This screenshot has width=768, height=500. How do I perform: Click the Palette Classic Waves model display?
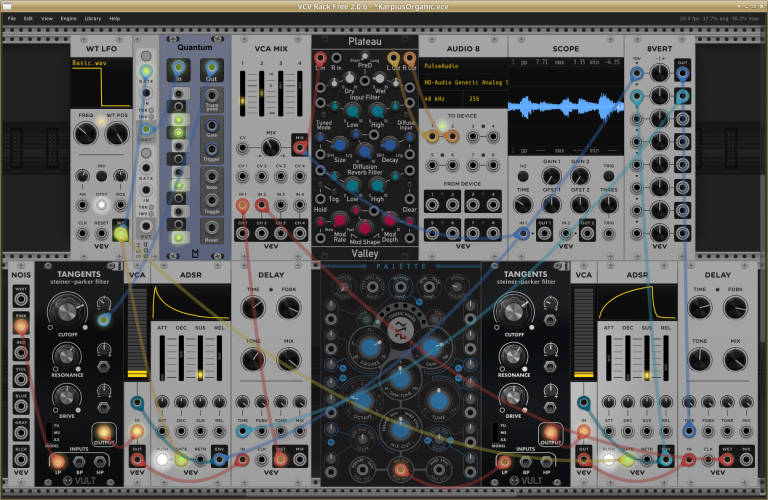(401, 329)
